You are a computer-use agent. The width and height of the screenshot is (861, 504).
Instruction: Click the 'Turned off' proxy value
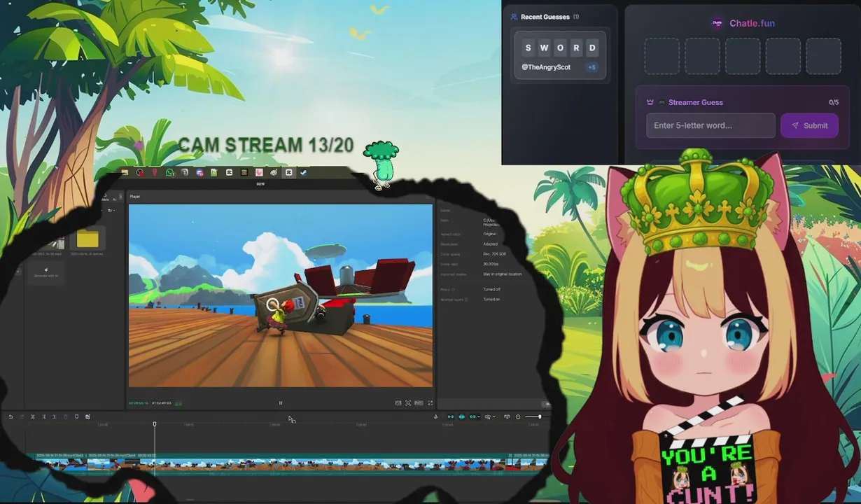pos(491,289)
